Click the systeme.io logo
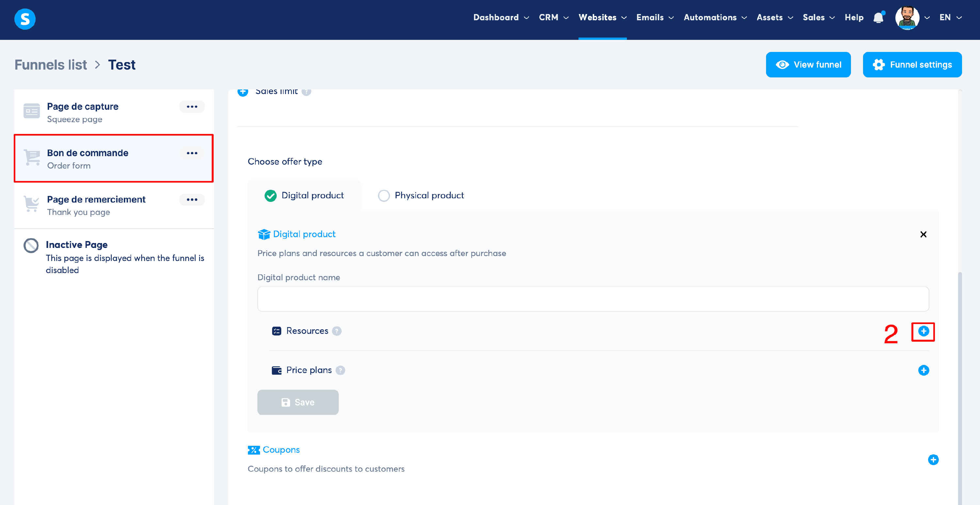Viewport: 980px width, 505px height. point(25,19)
